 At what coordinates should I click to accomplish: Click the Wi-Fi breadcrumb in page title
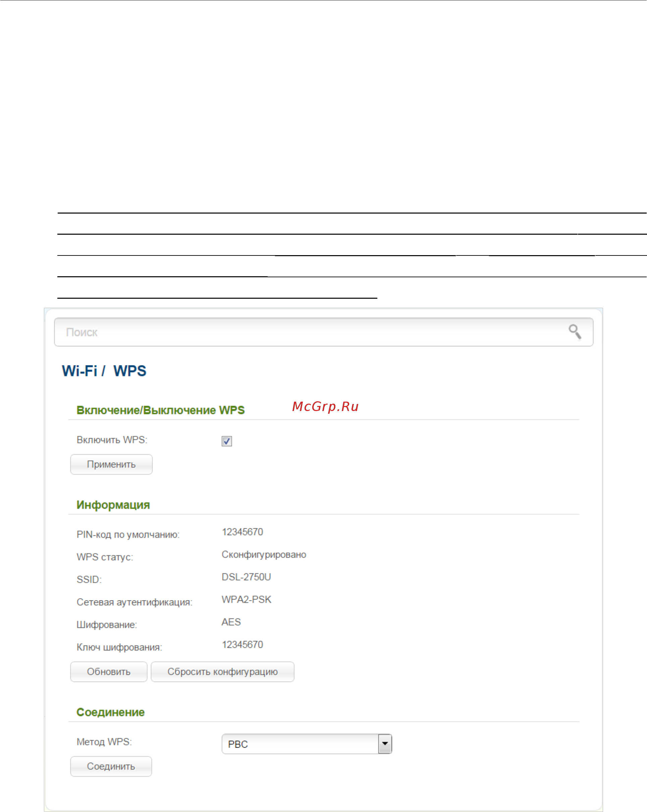pos(79,371)
